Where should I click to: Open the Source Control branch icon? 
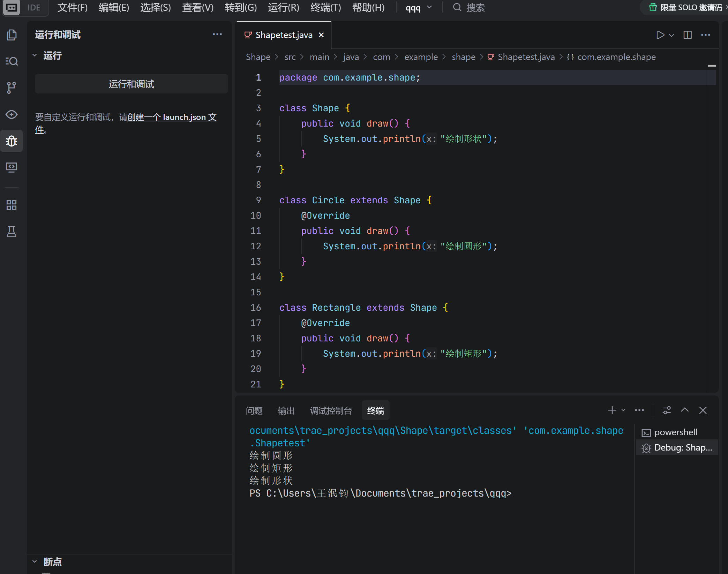point(12,88)
